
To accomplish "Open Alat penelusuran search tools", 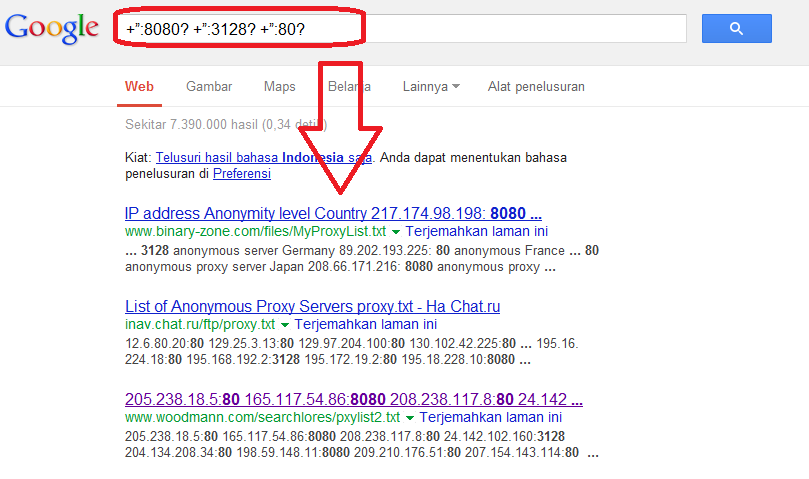I will [x=536, y=87].
